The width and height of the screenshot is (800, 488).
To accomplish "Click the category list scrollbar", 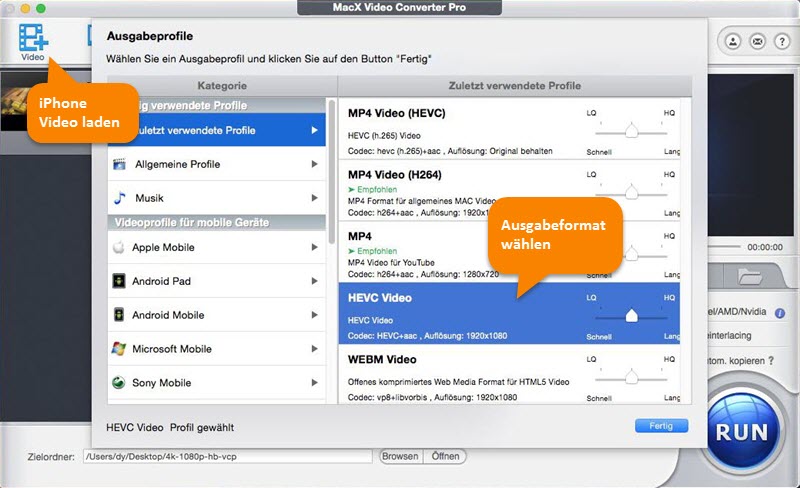I will [332, 171].
